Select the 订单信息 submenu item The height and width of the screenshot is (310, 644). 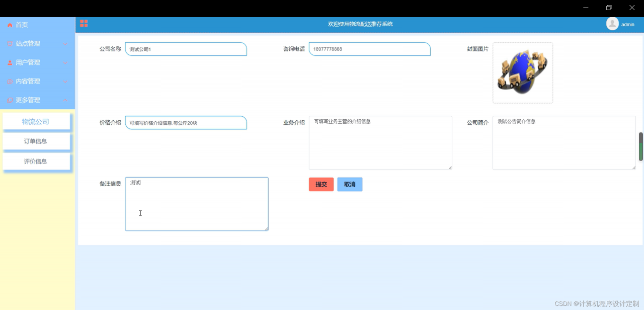pos(36,141)
